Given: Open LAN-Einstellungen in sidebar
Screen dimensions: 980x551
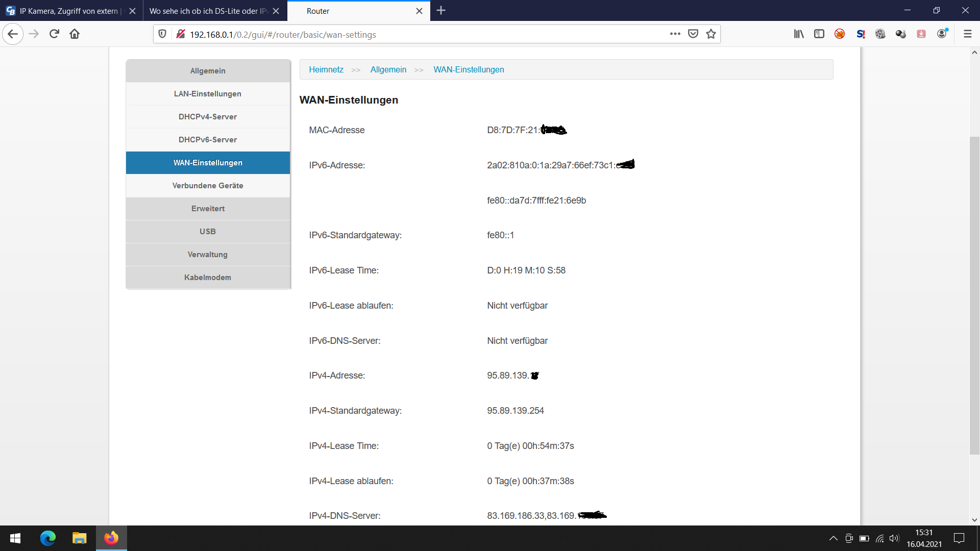Looking at the screenshot, I should point(208,93).
